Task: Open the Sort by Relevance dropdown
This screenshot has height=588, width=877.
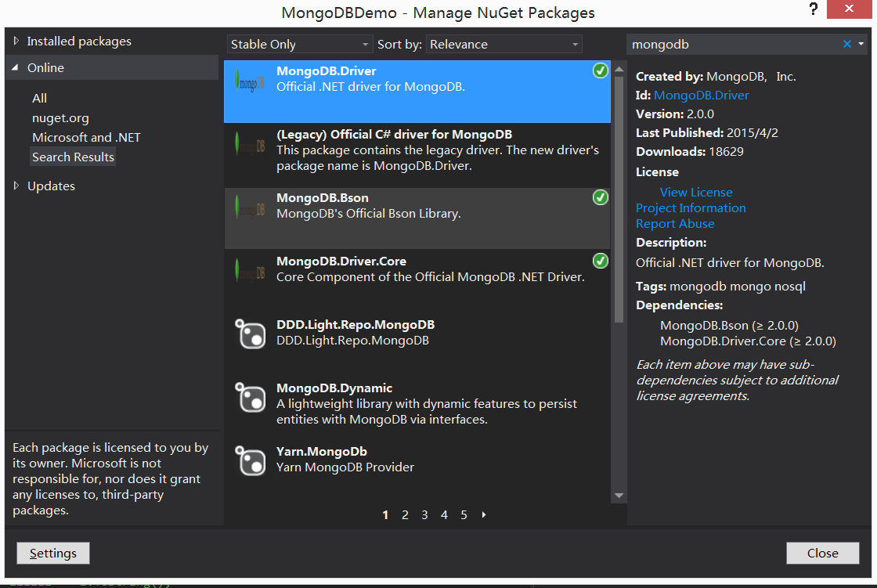Action: click(504, 44)
